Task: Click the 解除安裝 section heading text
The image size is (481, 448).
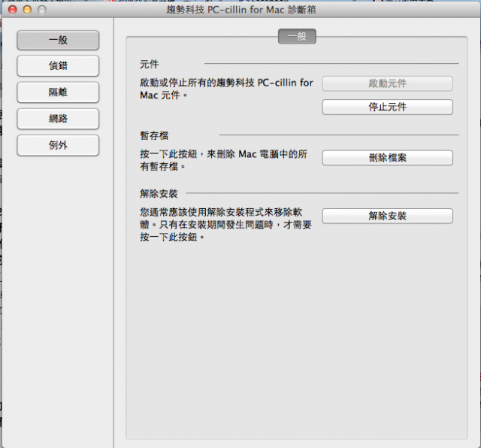Action: click(159, 194)
